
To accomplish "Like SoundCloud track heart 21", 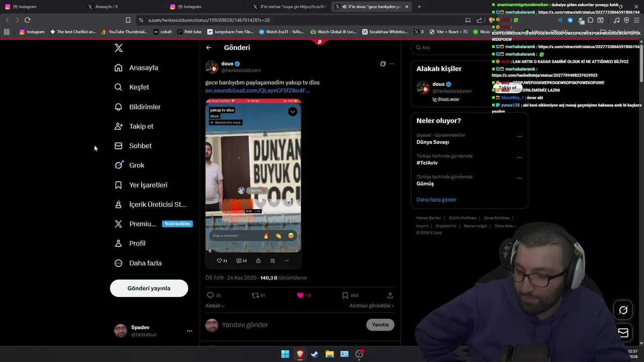I will 222,260.
